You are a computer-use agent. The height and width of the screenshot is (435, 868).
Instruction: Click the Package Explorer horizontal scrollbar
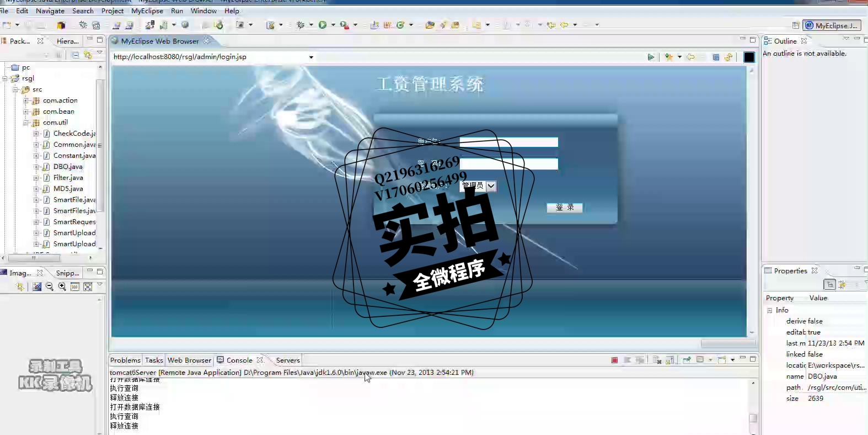[x=34, y=258]
